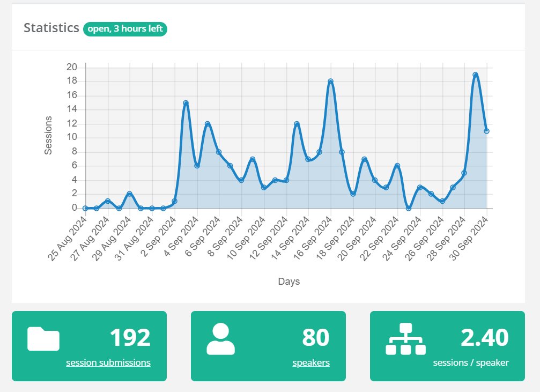Select the 30 Sep data point at 11 sessions
Image resolution: width=540 pixels, height=392 pixels.
pos(486,131)
